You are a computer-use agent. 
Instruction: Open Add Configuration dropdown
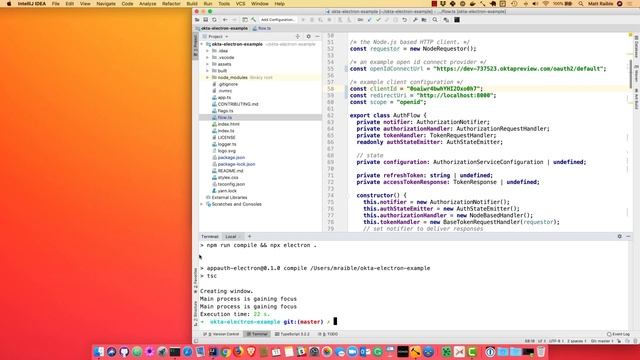(278, 20)
